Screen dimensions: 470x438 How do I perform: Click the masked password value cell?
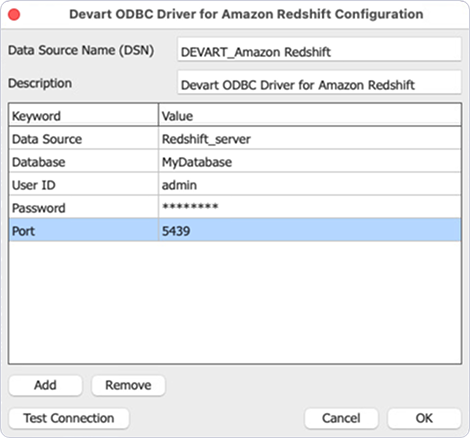coord(310,207)
